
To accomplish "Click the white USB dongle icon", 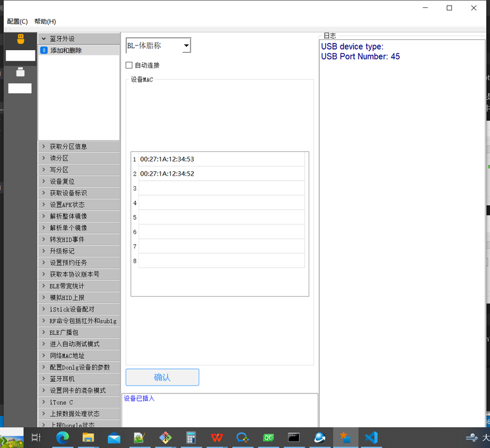I will pyautogui.click(x=20, y=72).
